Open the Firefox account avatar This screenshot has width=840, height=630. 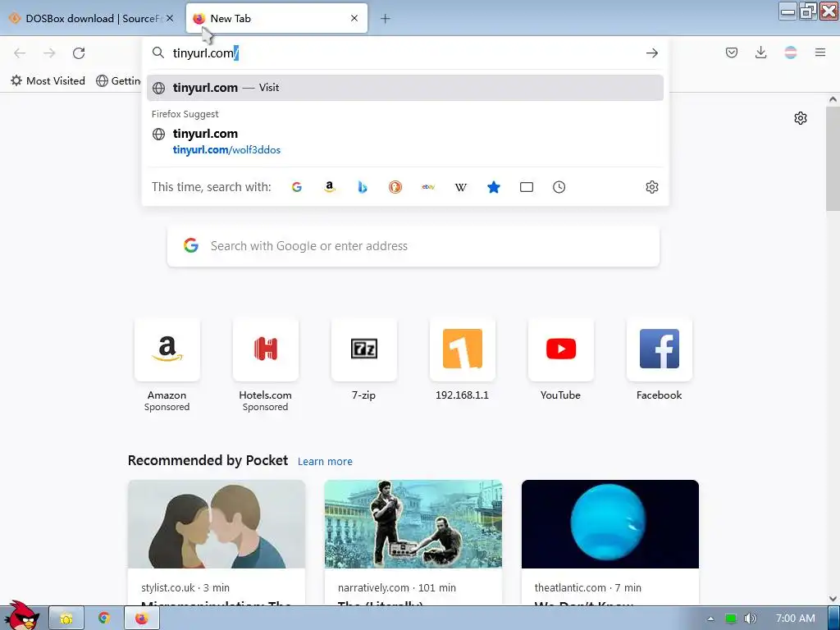coord(790,52)
